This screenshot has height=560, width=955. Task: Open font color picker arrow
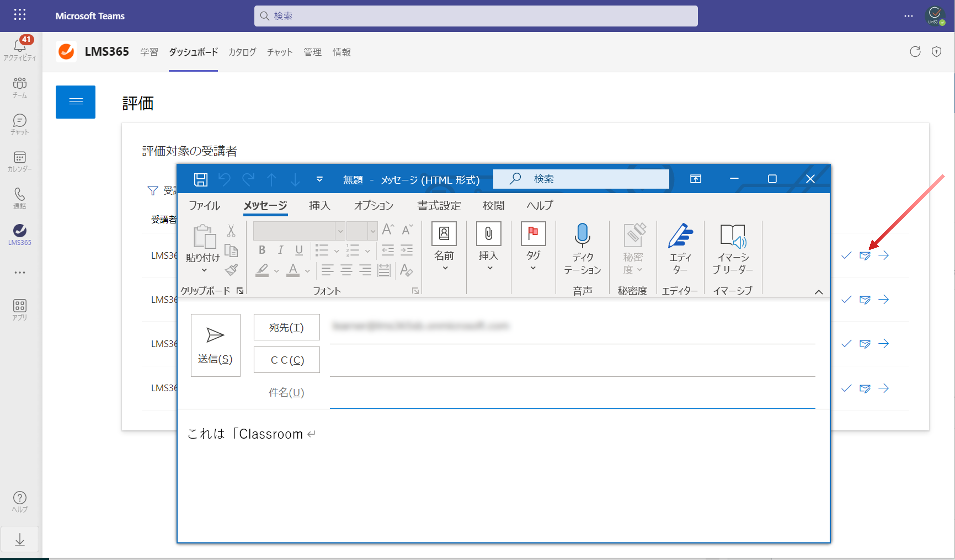click(x=307, y=271)
